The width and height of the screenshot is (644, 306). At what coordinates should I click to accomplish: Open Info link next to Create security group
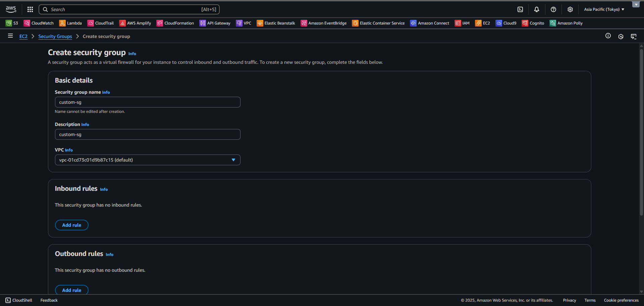pos(132,54)
